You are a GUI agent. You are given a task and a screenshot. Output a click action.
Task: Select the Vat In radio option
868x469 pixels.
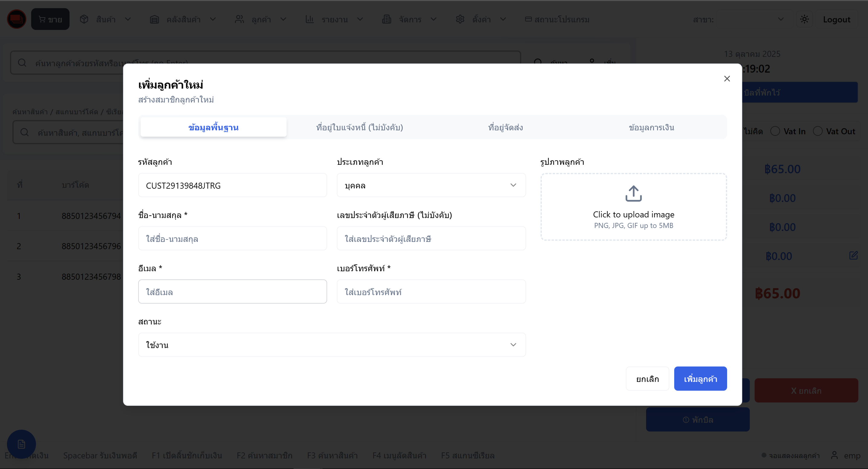775,131
